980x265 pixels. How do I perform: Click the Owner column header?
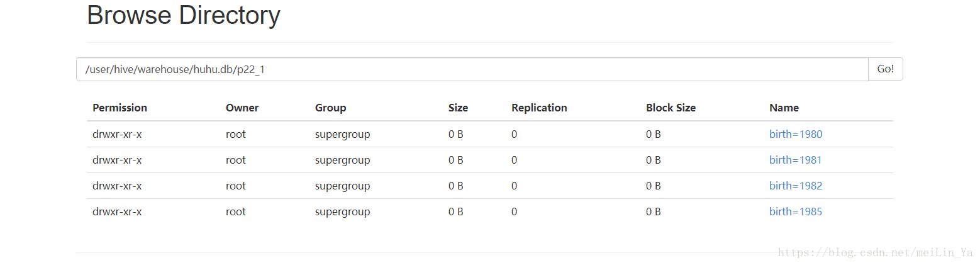(x=242, y=108)
